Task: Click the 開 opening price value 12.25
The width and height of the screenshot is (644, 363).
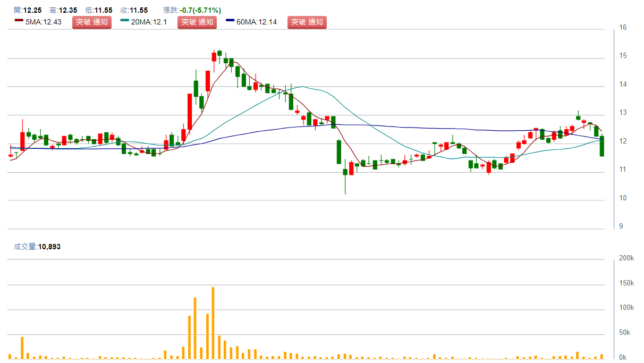Action: click(32, 10)
